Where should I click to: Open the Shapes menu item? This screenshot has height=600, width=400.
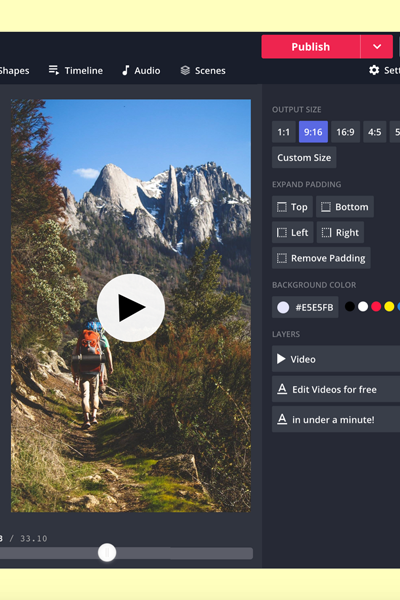[x=15, y=70]
